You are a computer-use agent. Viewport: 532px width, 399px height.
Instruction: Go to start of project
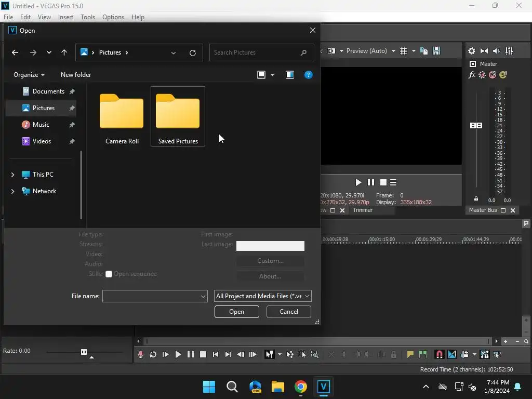click(x=216, y=354)
